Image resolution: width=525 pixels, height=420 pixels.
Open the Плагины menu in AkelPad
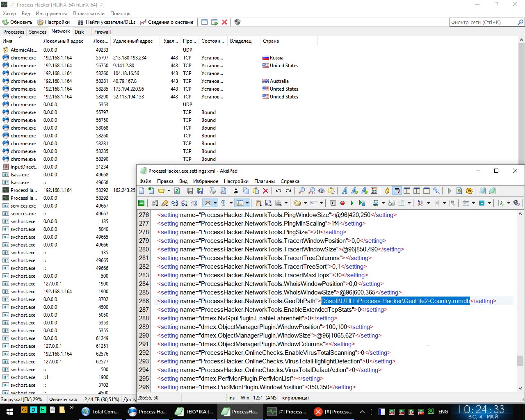tap(264, 181)
